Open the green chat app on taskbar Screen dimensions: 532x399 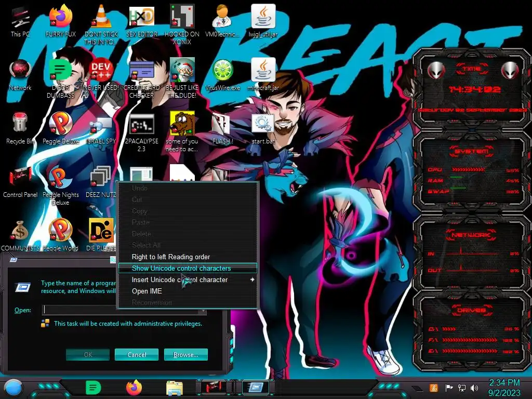tap(94, 388)
